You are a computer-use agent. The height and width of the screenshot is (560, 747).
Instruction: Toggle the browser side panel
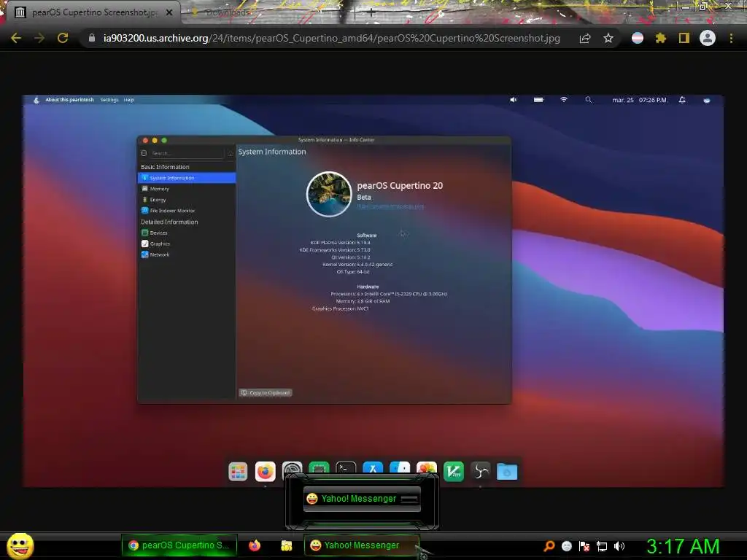pyautogui.click(x=684, y=38)
